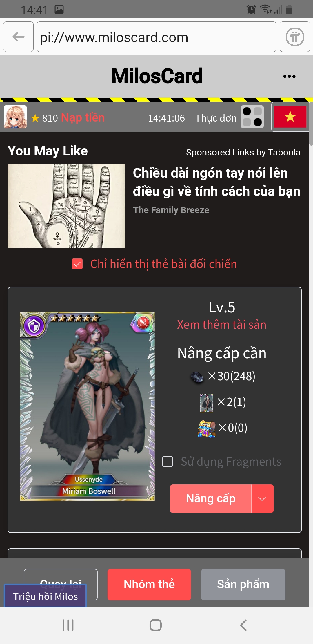Open the four-dot Thực đơn grid icon
Image resolution: width=313 pixels, height=644 pixels.
[252, 117]
